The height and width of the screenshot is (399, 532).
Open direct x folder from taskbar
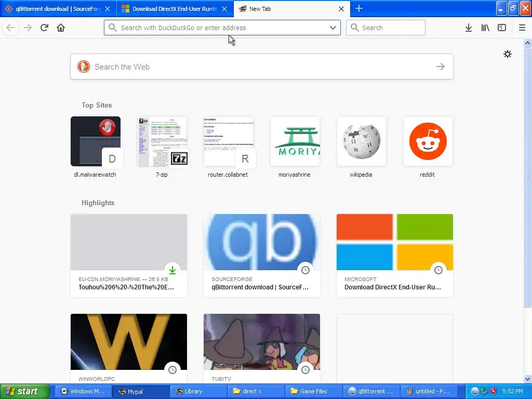click(256, 391)
